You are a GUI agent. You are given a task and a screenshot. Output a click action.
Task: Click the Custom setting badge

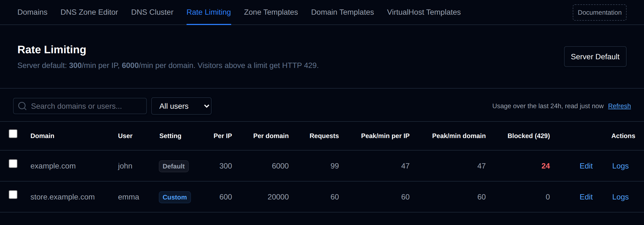click(175, 197)
